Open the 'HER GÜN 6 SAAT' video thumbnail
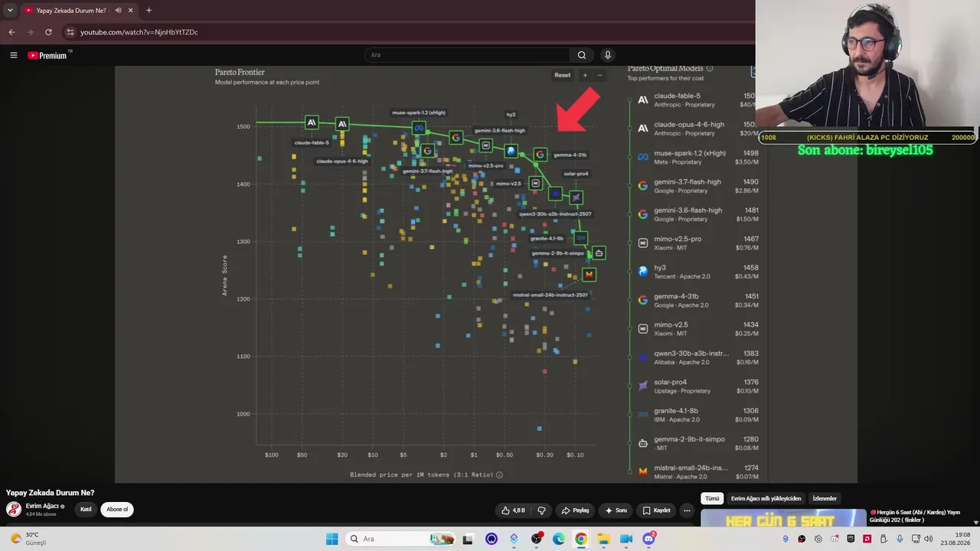Viewport: 980px width, 551px height. click(x=783, y=518)
